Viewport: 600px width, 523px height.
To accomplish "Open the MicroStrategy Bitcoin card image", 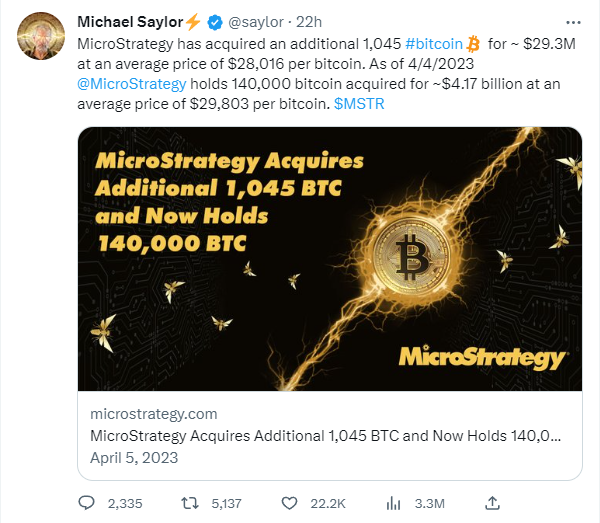I will [330, 259].
